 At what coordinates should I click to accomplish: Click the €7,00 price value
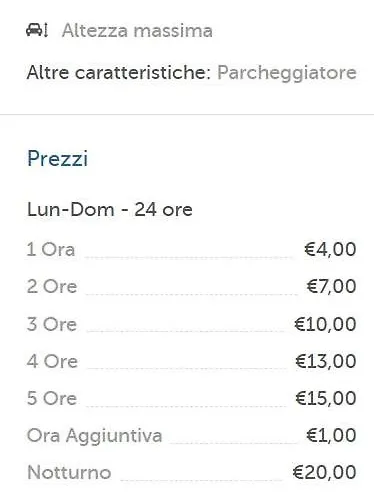click(331, 286)
